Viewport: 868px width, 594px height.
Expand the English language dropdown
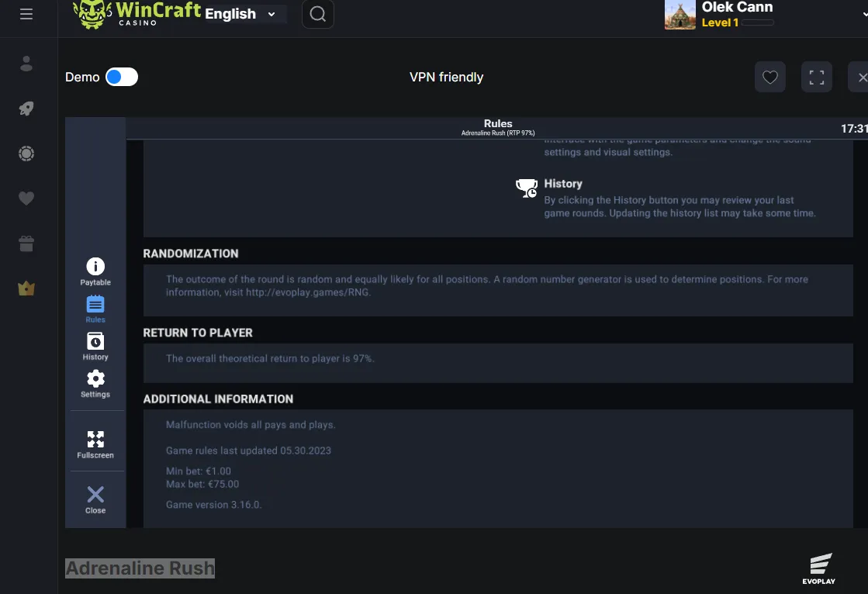pyautogui.click(x=240, y=14)
